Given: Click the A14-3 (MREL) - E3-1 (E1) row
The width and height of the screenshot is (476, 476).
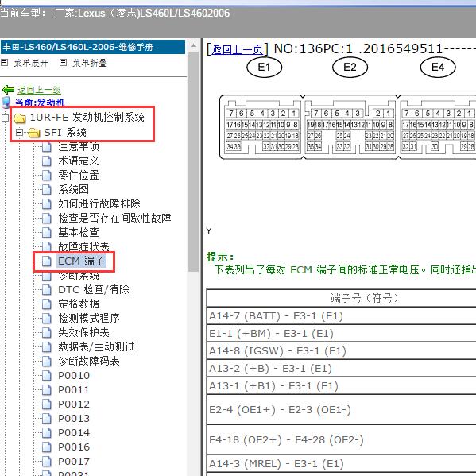Looking at the screenshot, I should tap(342, 464).
